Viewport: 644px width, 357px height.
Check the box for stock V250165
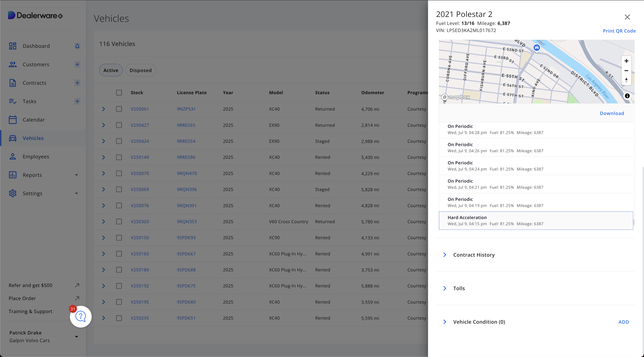(119, 254)
